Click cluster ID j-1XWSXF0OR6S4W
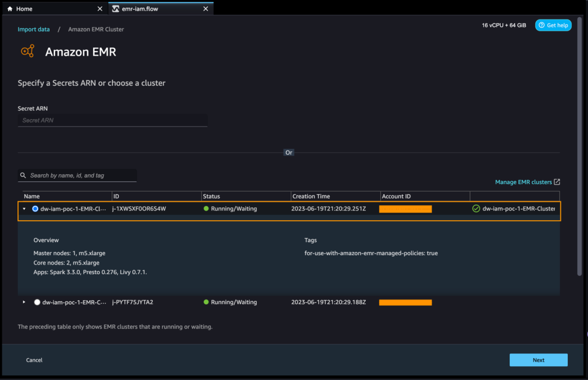This screenshot has width=588, height=380. click(x=139, y=209)
